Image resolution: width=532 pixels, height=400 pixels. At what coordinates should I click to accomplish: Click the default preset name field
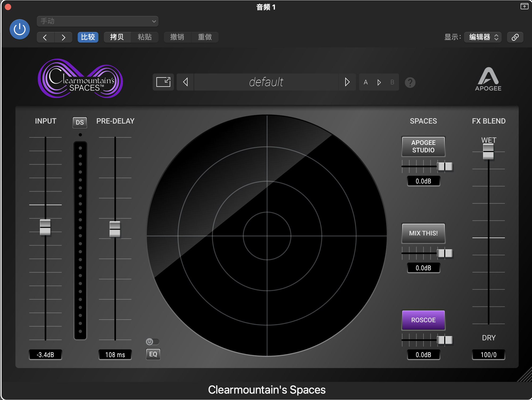(266, 82)
